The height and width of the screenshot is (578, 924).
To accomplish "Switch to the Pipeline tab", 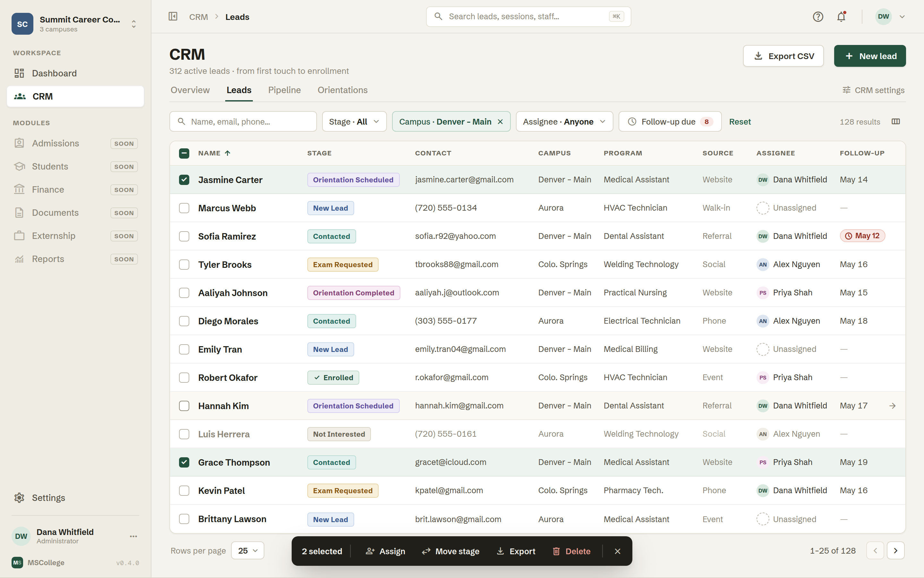I will point(284,90).
